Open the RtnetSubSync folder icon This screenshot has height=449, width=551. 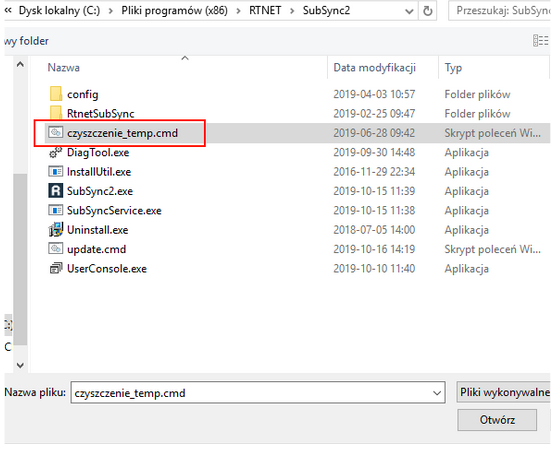click(x=56, y=113)
